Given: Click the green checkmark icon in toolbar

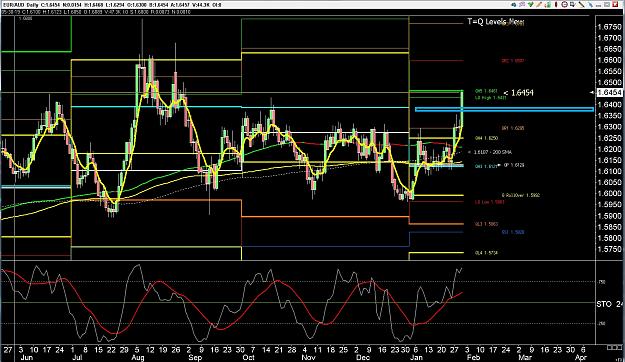Looking at the screenshot, I should coord(531,4).
